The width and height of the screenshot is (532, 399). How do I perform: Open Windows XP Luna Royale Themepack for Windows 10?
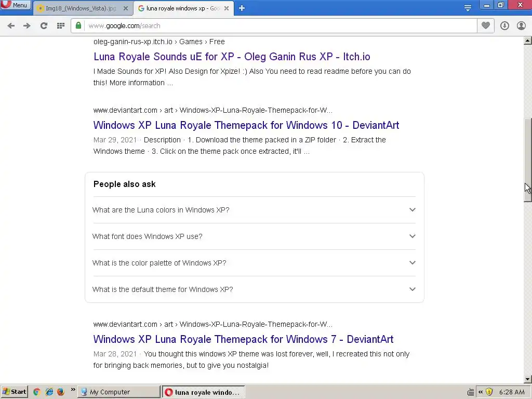pyautogui.click(x=246, y=125)
